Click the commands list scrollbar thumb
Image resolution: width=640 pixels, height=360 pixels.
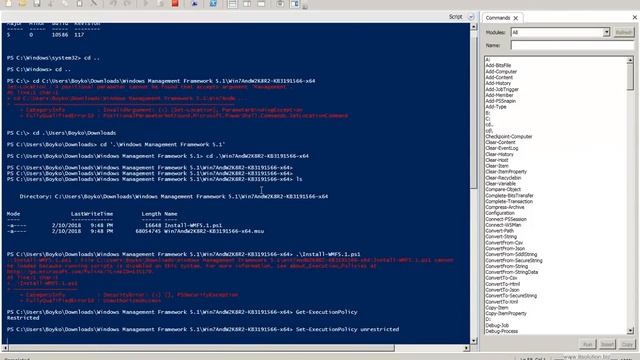coord(630,77)
